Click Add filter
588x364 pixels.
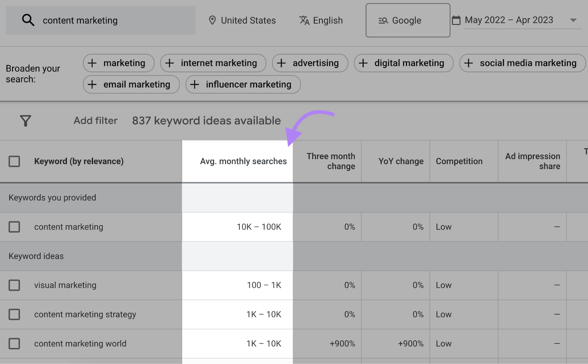click(x=96, y=120)
